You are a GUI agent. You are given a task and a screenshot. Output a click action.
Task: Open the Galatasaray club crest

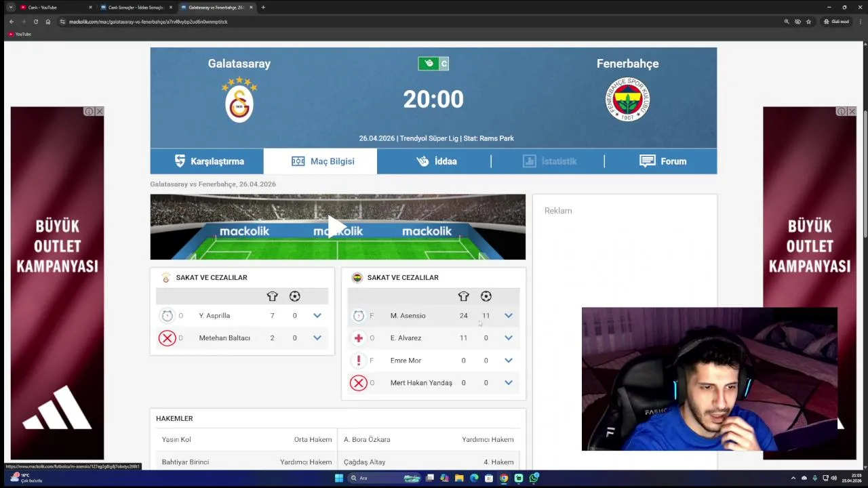tap(239, 99)
